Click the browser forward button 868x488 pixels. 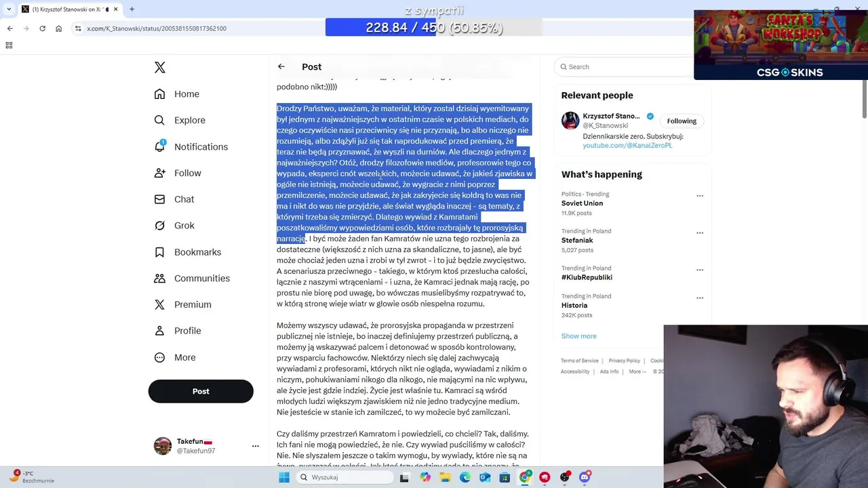(26, 28)
